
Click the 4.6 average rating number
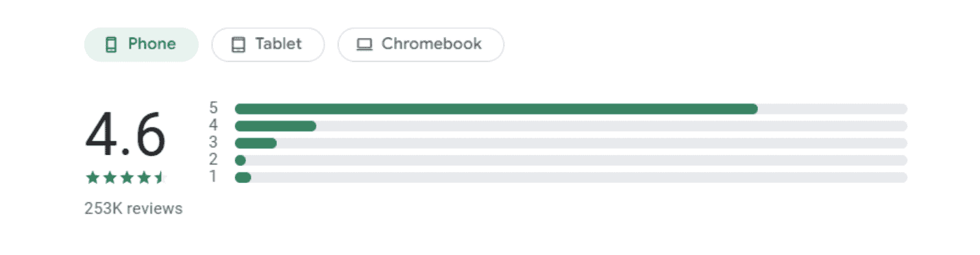125,134
